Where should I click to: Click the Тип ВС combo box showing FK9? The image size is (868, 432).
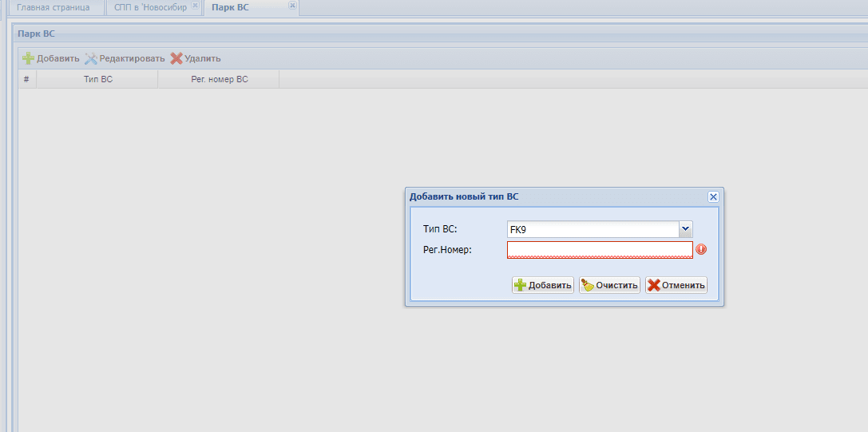(592, 229)
